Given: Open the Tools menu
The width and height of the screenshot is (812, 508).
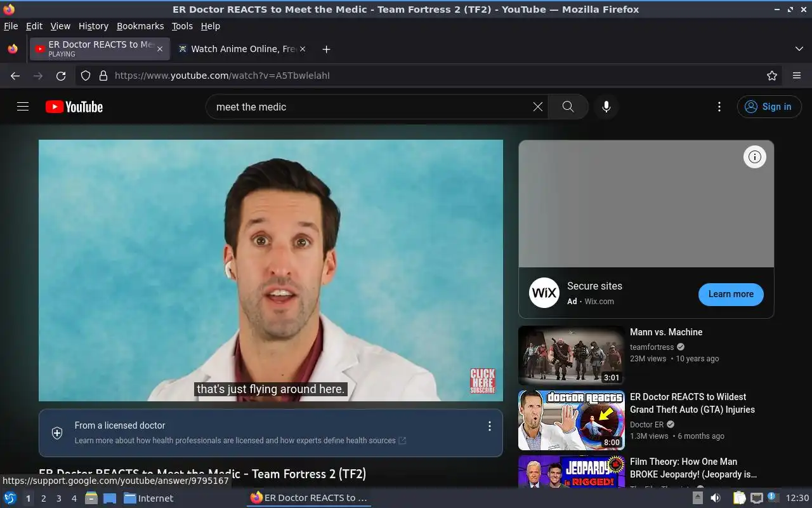Looking at the screenshot, I should pos(182,26).
